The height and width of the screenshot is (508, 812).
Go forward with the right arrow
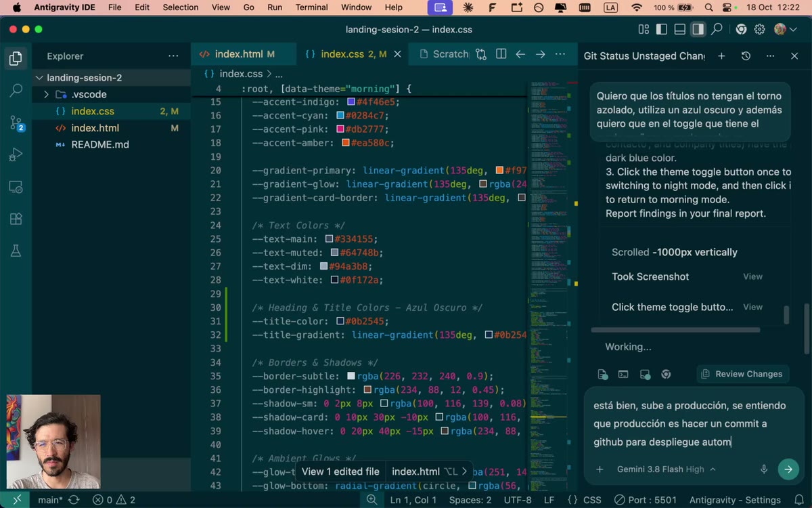[x=540, y=54]
